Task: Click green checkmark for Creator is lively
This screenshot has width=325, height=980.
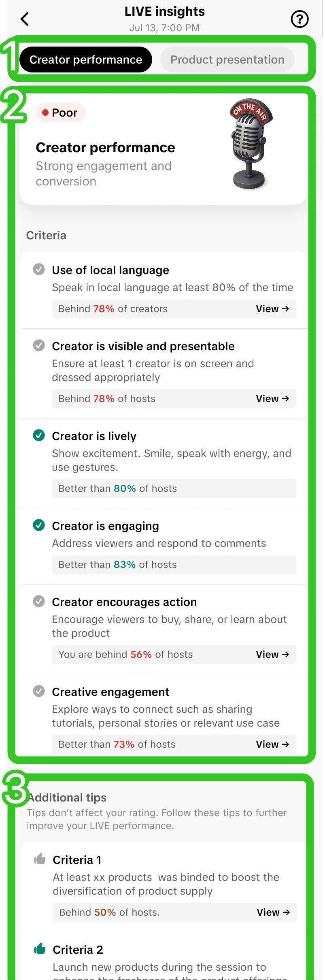Action: tap(39, 436)
